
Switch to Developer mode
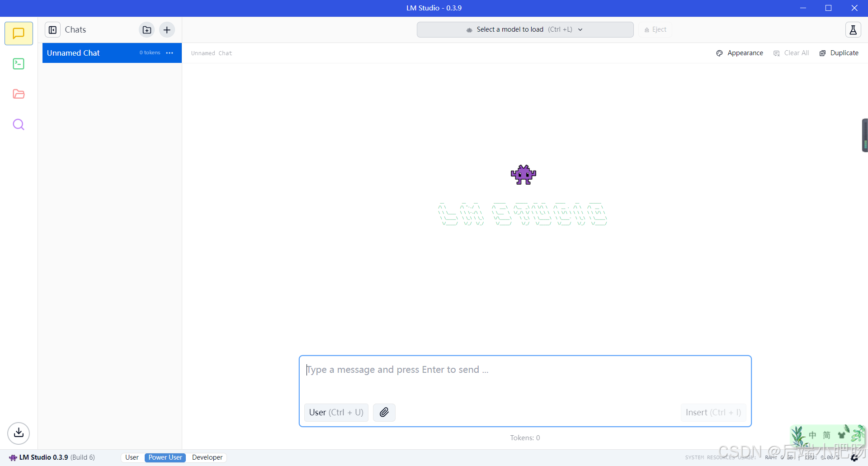[x=207, y=457]
